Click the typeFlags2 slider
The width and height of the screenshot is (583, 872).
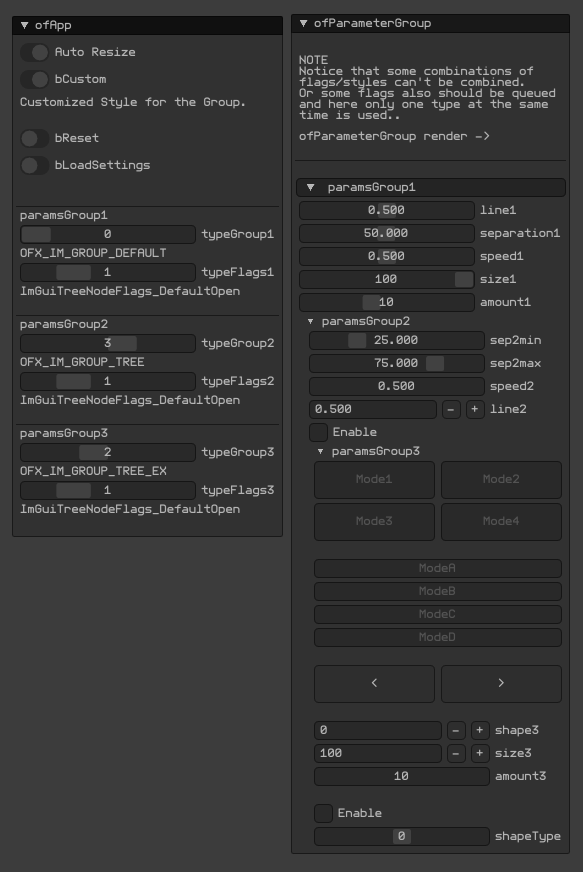tap(108, 382)
